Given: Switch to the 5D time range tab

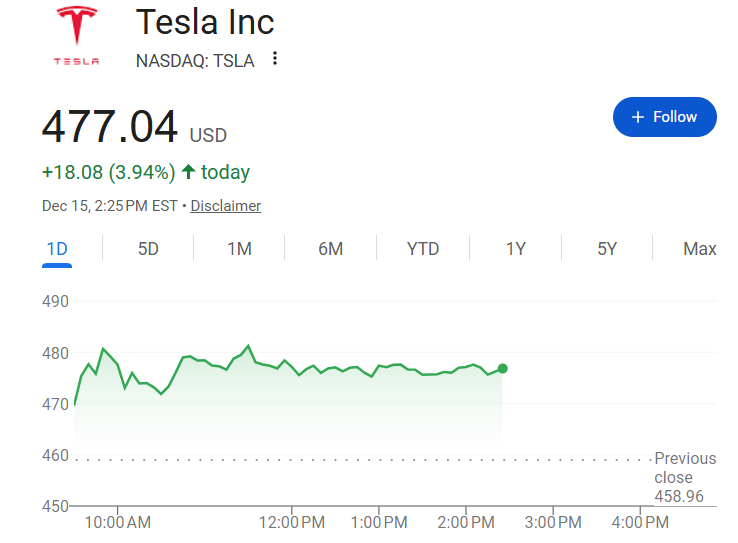Looking at the screenshot, I should [148, 249].
